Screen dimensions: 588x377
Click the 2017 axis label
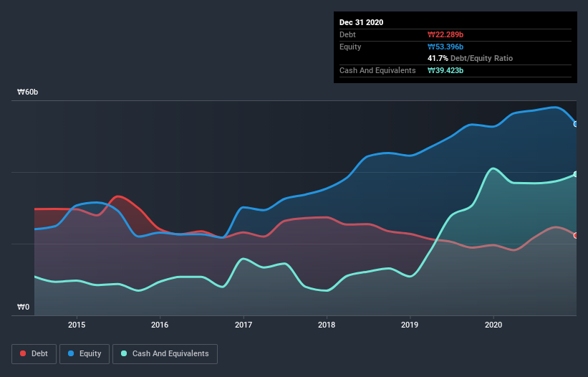[244, 325]
